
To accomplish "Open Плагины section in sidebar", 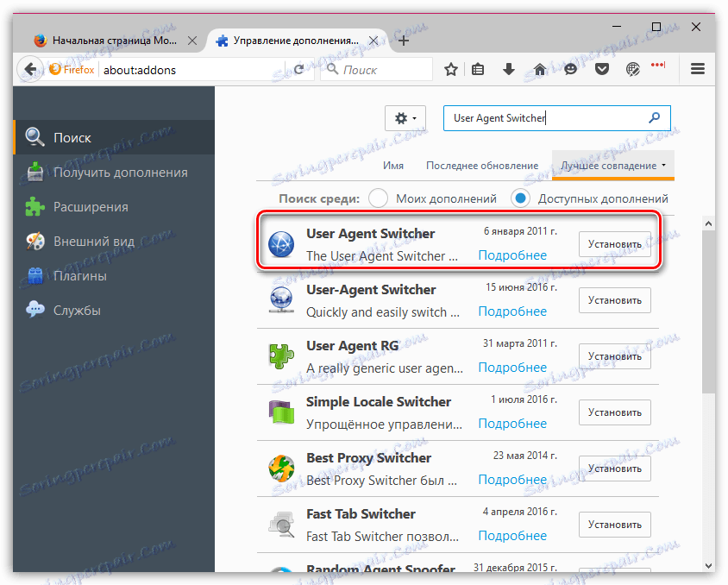I will pos(114,276).
